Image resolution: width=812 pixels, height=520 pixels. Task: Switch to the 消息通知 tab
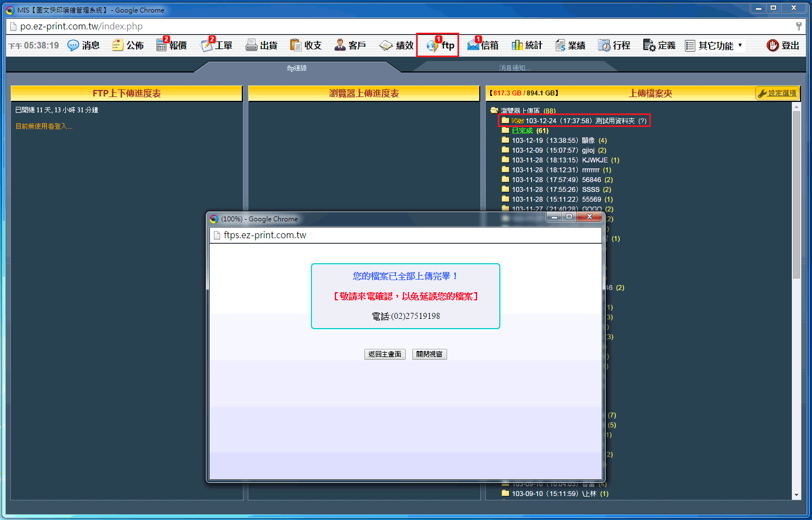514,68
